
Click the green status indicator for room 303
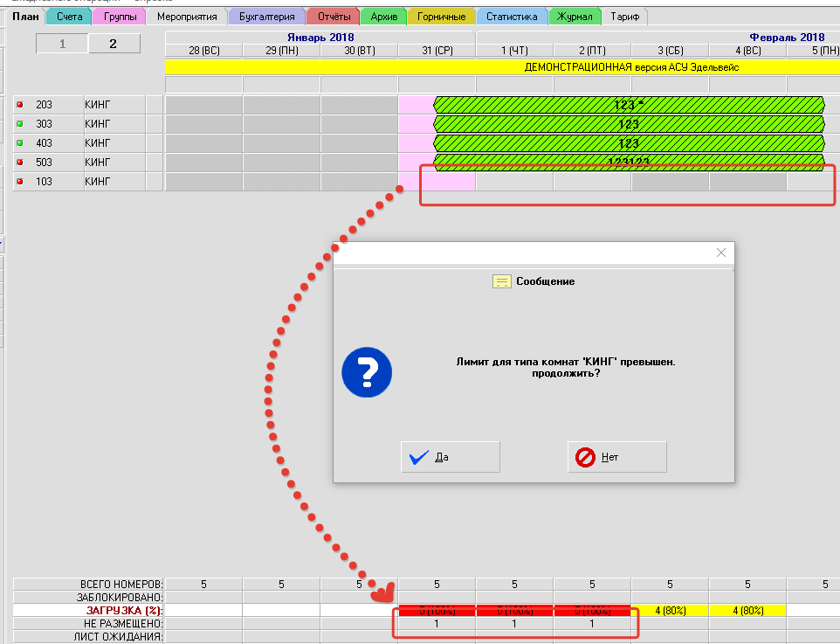coord(20,124)
